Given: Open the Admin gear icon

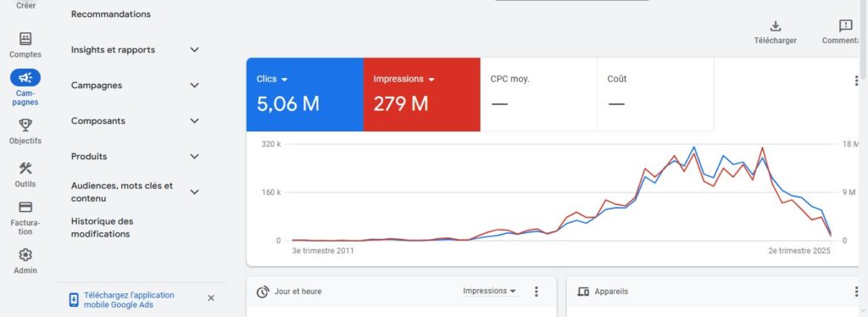Looking at the screenshot, I should coord(25,254).
